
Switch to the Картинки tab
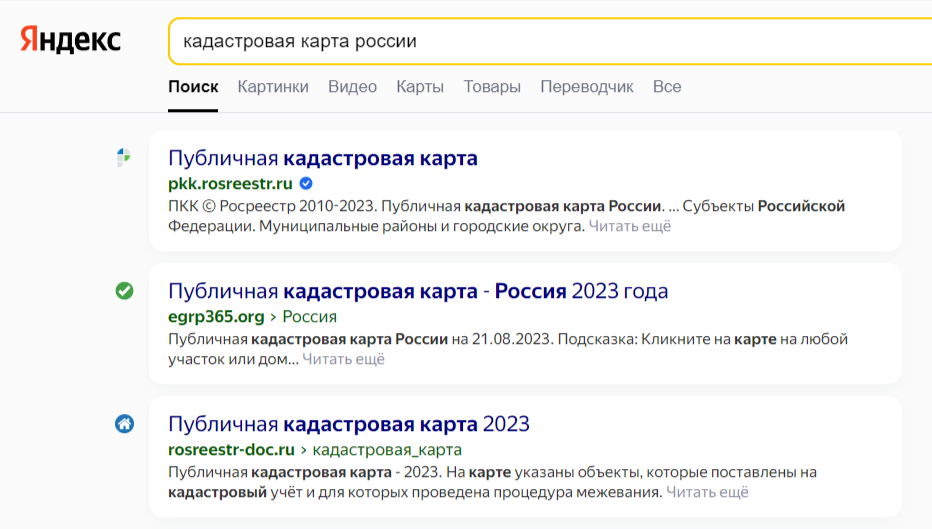tap(273, 87)
